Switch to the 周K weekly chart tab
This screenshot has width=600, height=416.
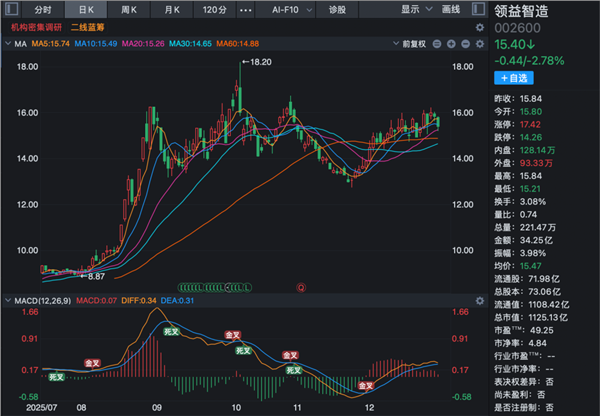click(x=128, y=9)
